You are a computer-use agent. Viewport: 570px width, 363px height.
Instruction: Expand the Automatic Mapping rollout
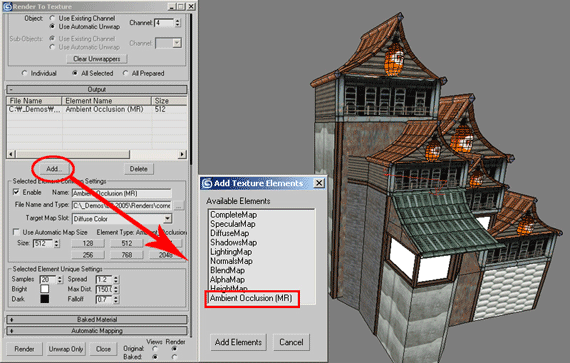click(97, 331)
